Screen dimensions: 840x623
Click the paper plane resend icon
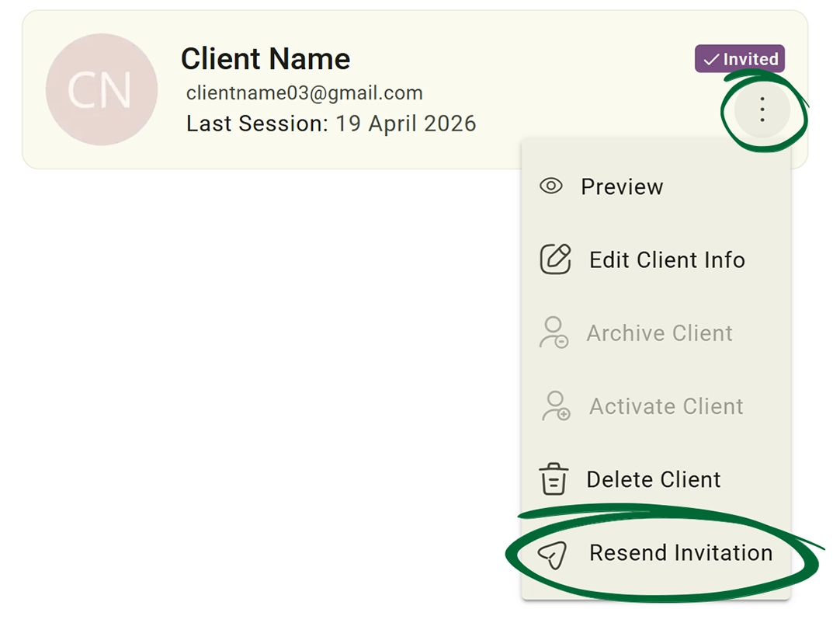(552, 555)
